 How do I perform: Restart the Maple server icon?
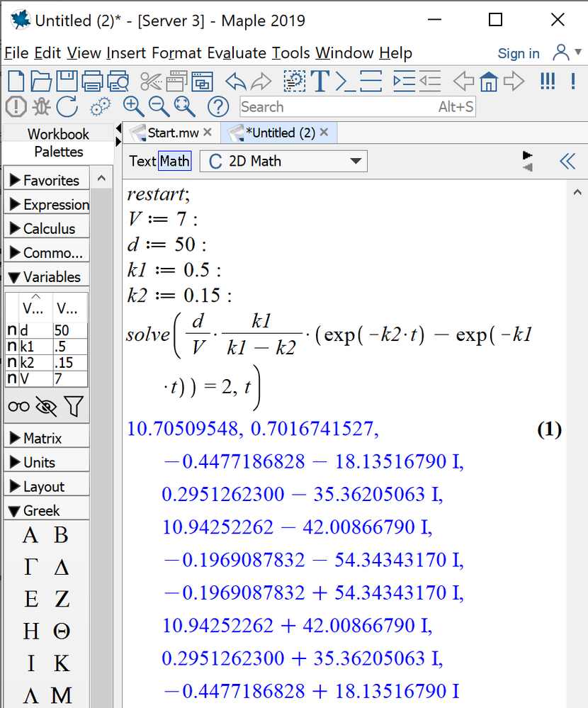click(67, 107)
